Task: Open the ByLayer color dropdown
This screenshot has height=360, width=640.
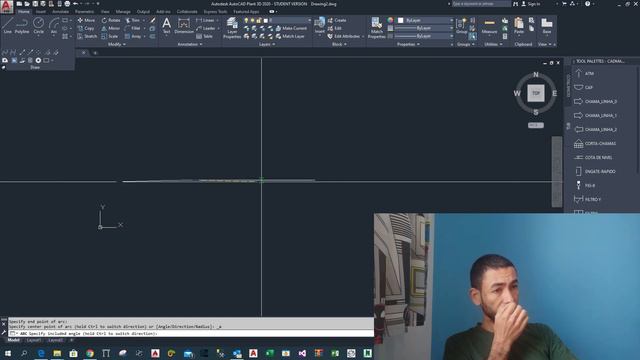Action: (451, 20)
